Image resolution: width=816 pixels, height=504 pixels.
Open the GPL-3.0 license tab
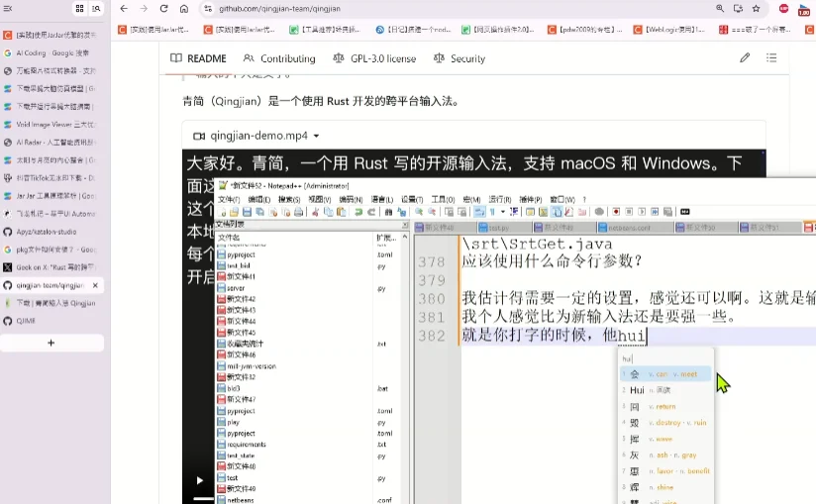coord(374,58)
